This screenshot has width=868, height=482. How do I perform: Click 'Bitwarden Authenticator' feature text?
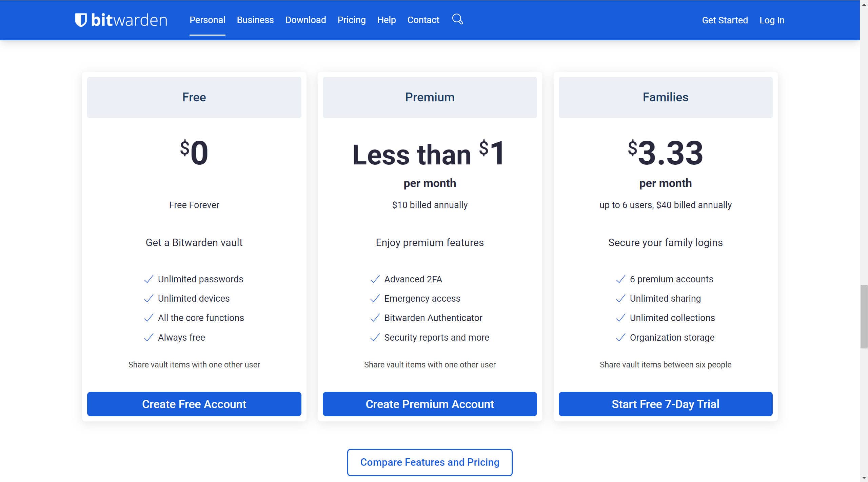coord(433,318)
